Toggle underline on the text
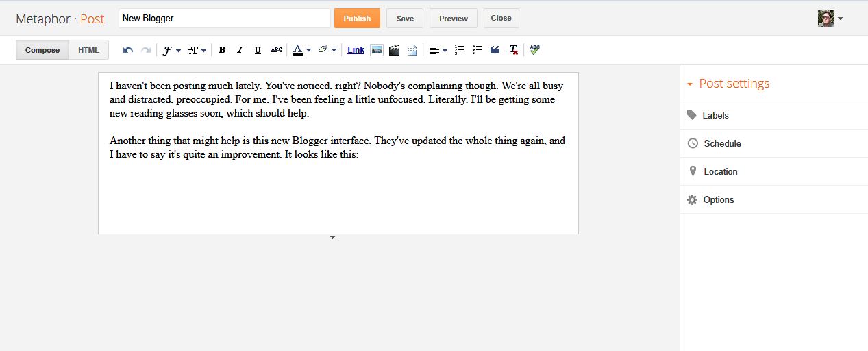 [x=258, y=50]
